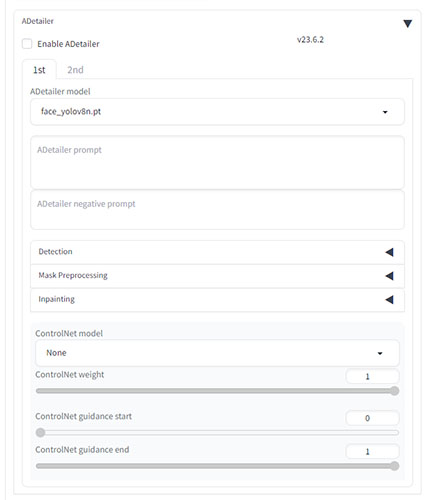Click the ControlNet weight slider handle
This screenshot has width=435, height=500.
point(394,391)
